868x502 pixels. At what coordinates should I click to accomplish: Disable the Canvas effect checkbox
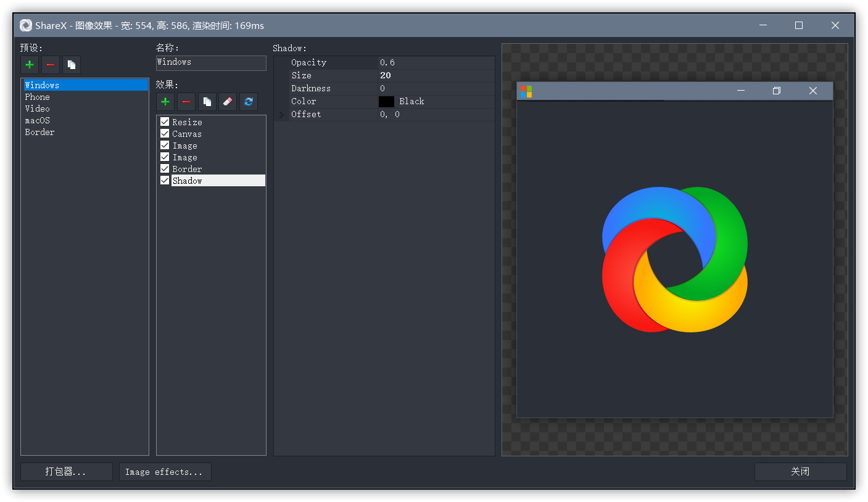[165, 134]
